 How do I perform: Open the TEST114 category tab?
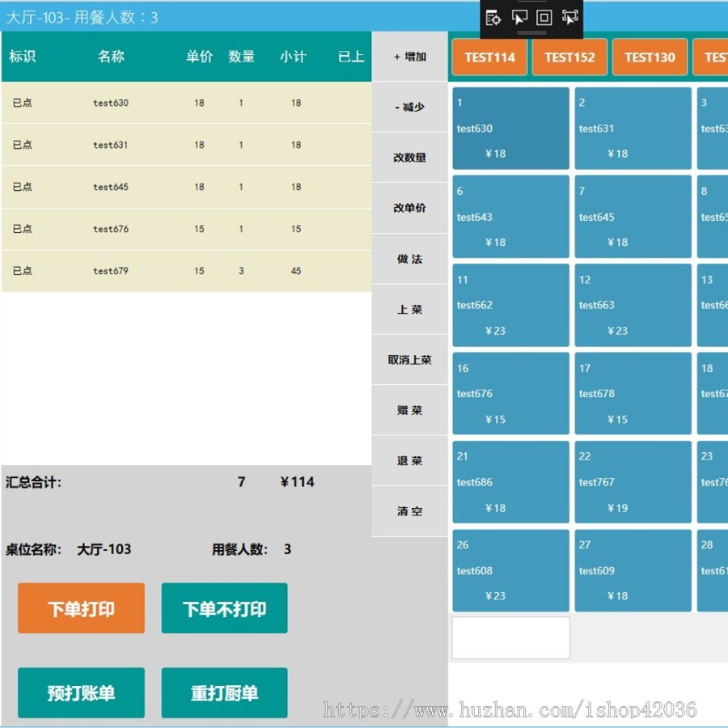(490, 57)
